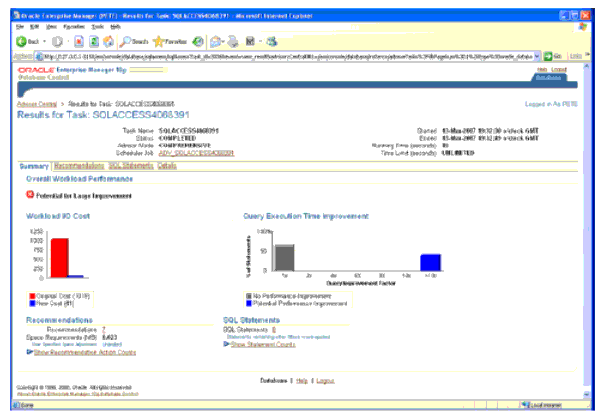The image size is (602, 419).
Task: Switch to the SQL Statements tab
Action: 131,166
